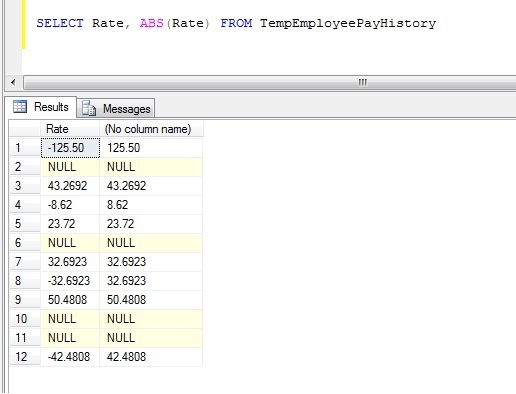516x394 pixels.
Task: Select row header 7
Action: [x=25, y=262]
